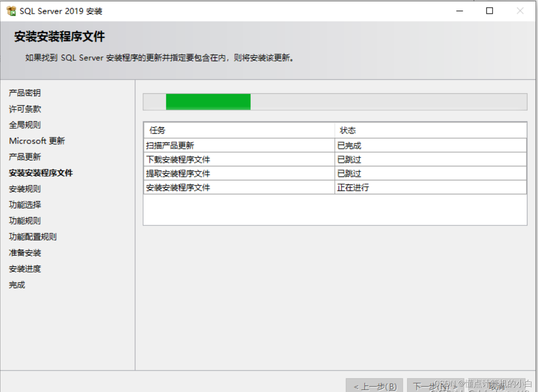Click the 状态 column header
This screenshot has height=392, width=538.
(431, 130)
